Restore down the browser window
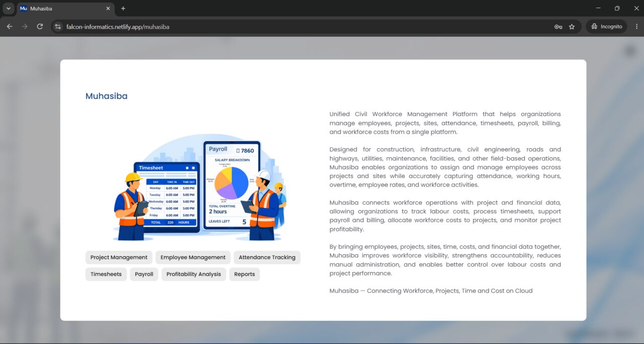Viewport: 644px width, 344px height. 617,8
